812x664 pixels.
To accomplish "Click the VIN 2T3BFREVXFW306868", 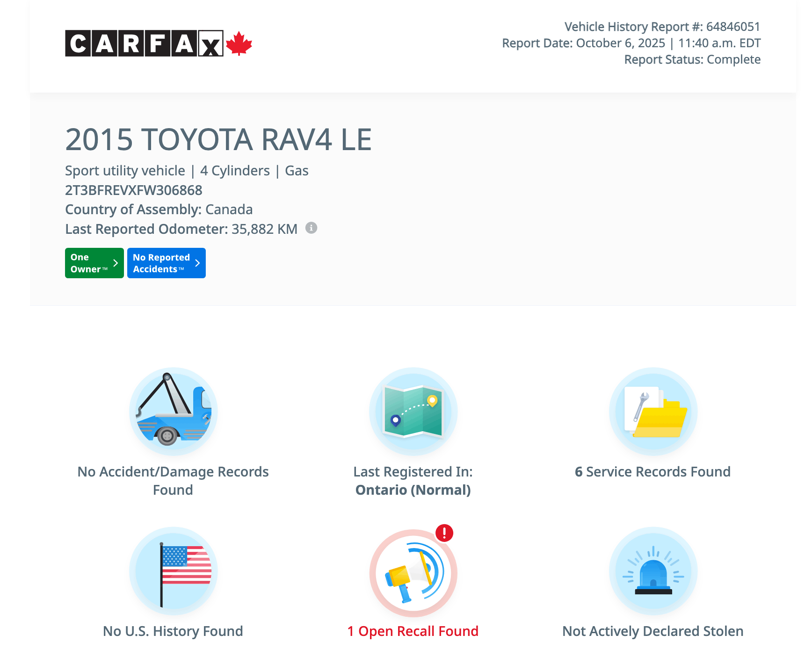I will (x=134, y=190).
